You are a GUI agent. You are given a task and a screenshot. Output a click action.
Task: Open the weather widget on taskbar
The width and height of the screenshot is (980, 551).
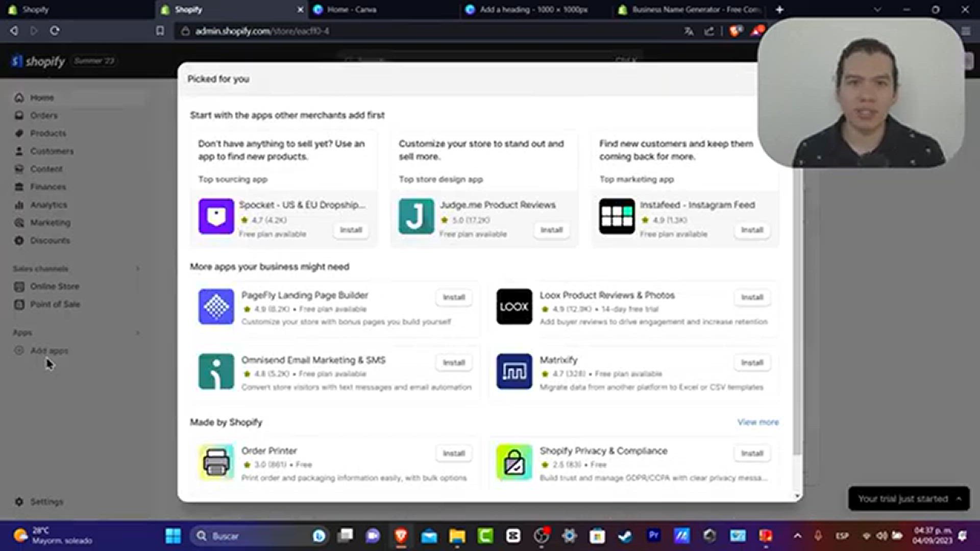53,535
